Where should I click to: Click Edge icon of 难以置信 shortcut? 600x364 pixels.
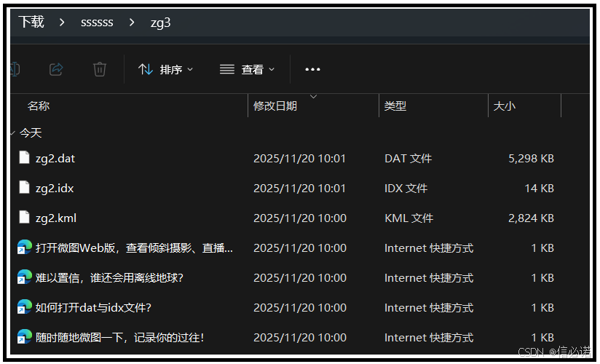(25, 277)
